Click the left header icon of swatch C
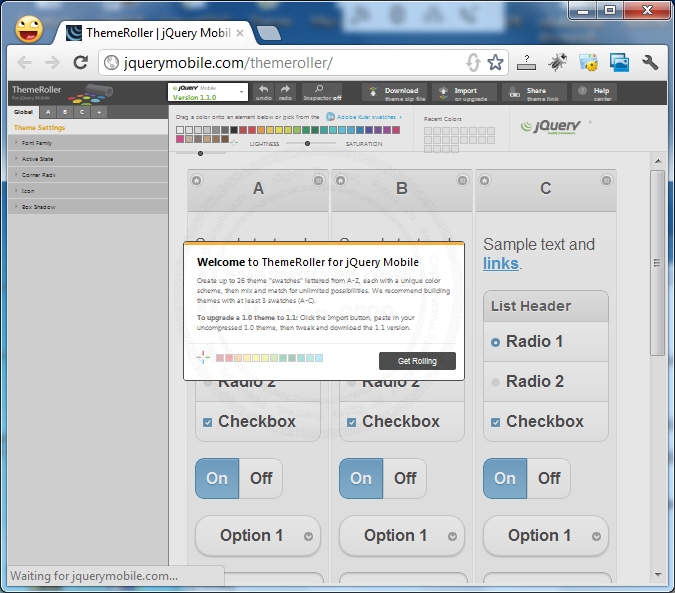This screenshot has height=593, width=675. [484, 180]
